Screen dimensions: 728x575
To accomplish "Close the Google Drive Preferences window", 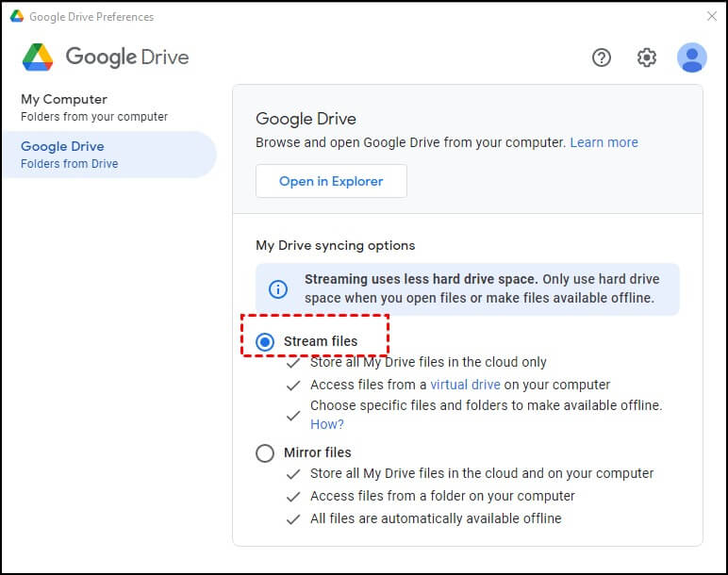I will [x=712, y=16].
